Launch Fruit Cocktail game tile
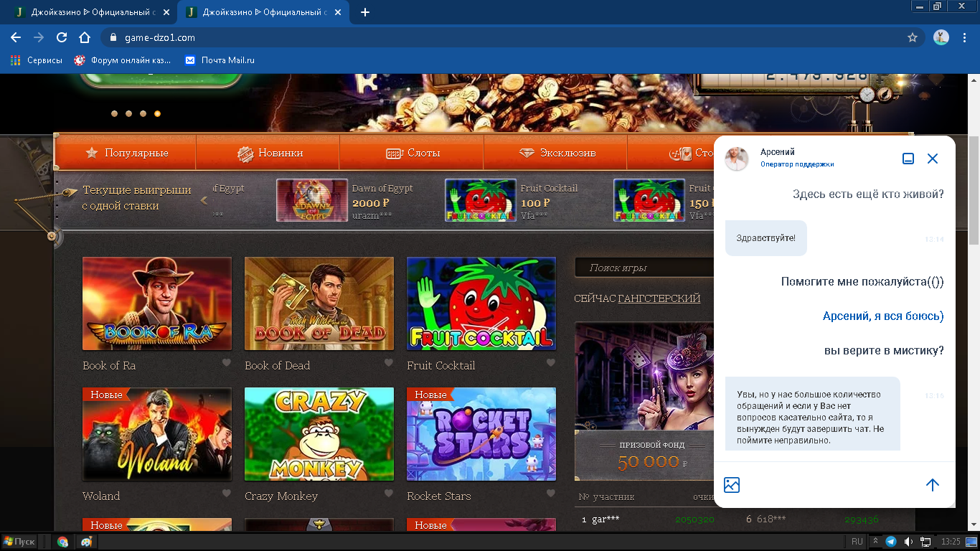 481,303
